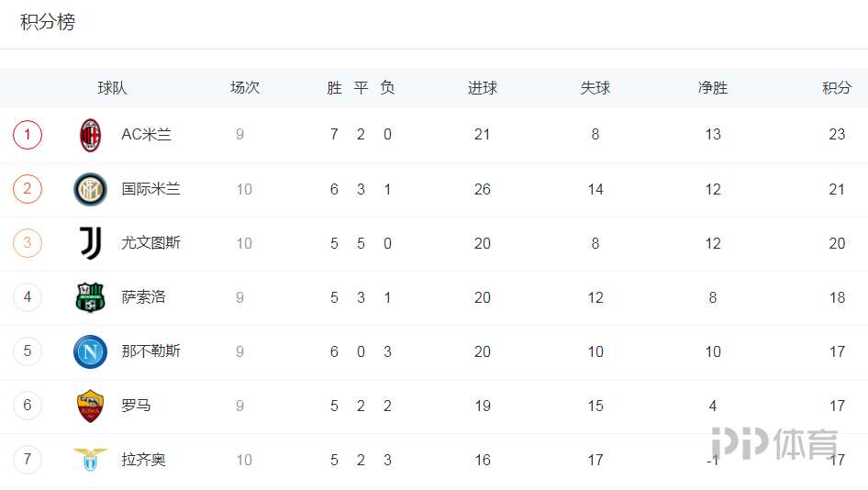The height and width of the screenshot is (490, 868).
Task: Open the 罗马 team name
Action: point(136,406)
